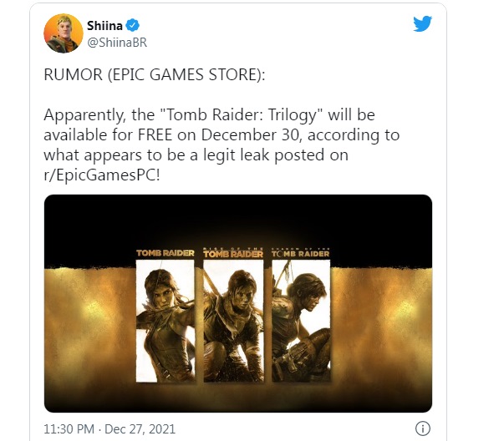Screen dimensions: 504x441
Task: Click the Shadow of the Tomb Raider title logo
Action: (301, 253)
